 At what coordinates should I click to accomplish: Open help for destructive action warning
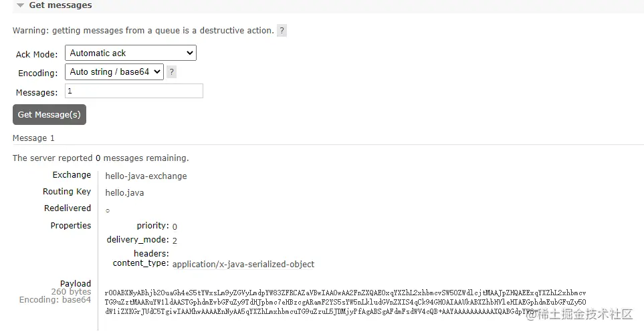tap(282, 31)
